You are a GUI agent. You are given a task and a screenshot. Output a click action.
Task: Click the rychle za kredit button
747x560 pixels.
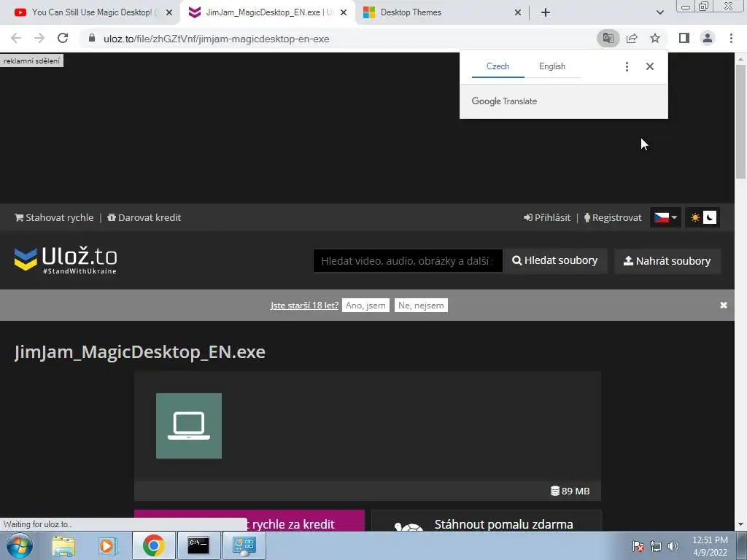(249, 521)
